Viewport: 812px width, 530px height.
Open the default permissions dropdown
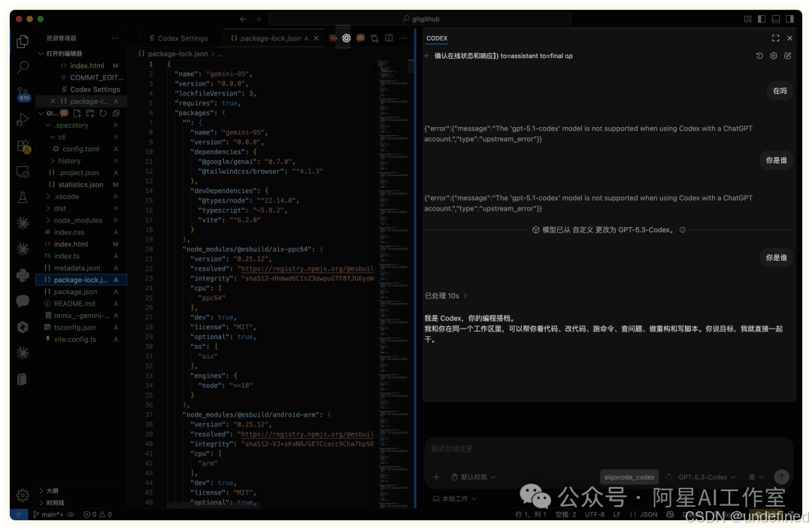[474, 477]
